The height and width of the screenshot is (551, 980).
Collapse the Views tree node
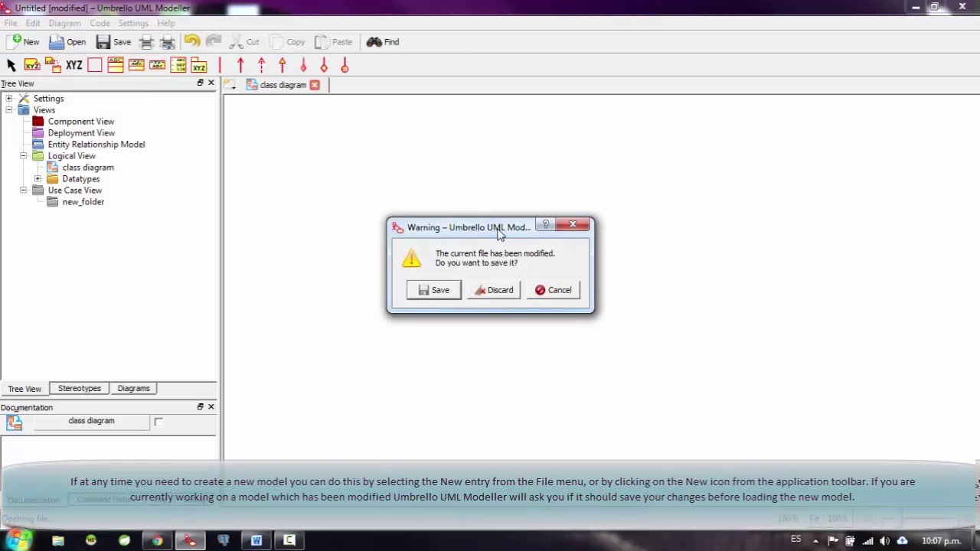(8, 110)
